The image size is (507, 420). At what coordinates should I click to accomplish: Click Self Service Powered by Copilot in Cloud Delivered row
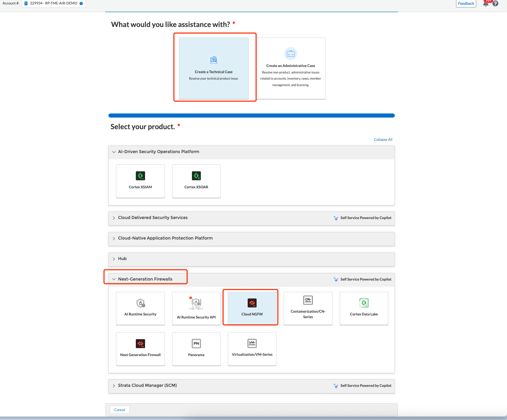[x=366, y=218]
